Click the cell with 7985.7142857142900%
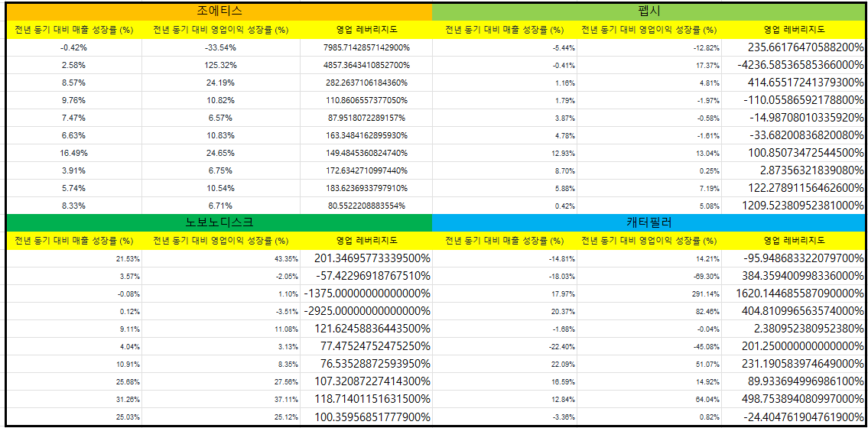Screen dimensions: 868x428 (366, 47)
